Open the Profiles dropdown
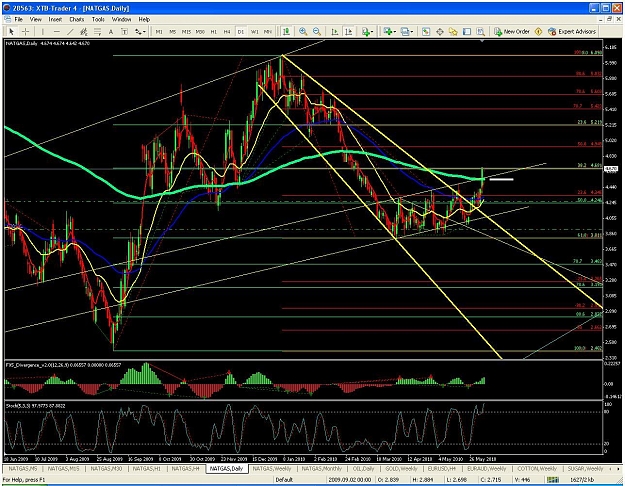 pos(407,31)
